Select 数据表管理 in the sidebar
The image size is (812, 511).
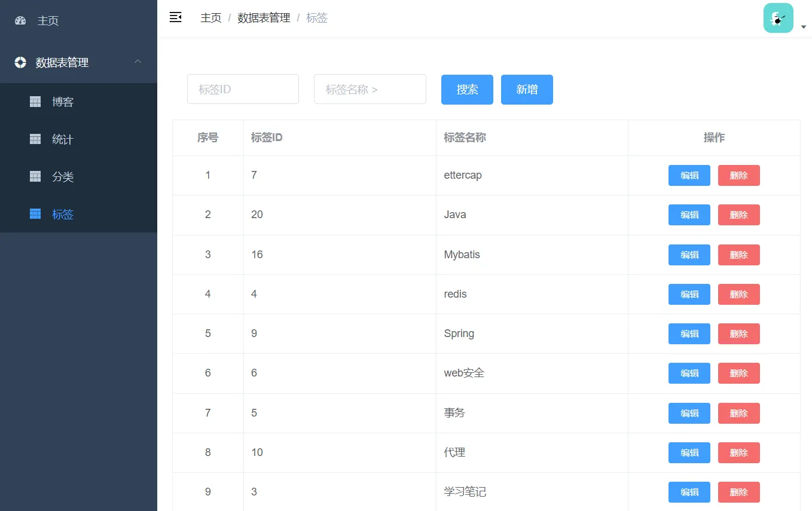point(78,62)
